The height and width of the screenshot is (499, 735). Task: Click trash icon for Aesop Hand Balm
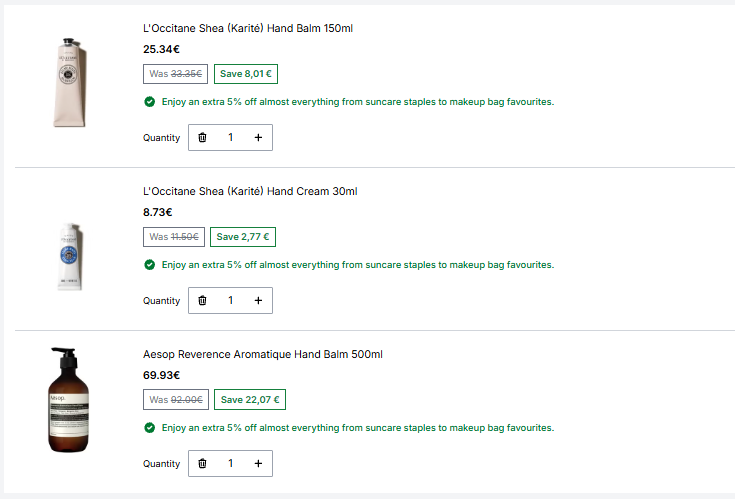pyautogui.click(x=202, y=463)
